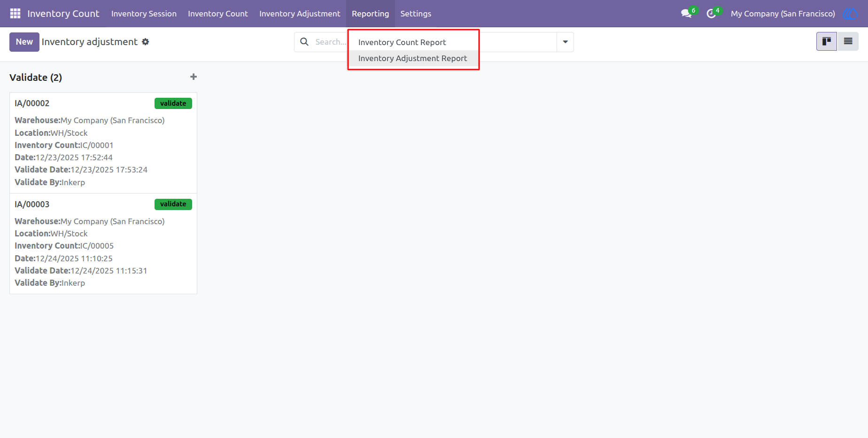868x438 pixels.
Task: Switch to Kanban view
Action: tap(827, 41)
